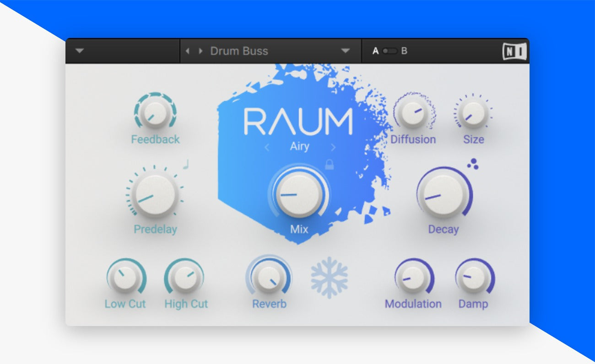
Task: Go to previous preset with the left arrow
Action: click(187, 51)
